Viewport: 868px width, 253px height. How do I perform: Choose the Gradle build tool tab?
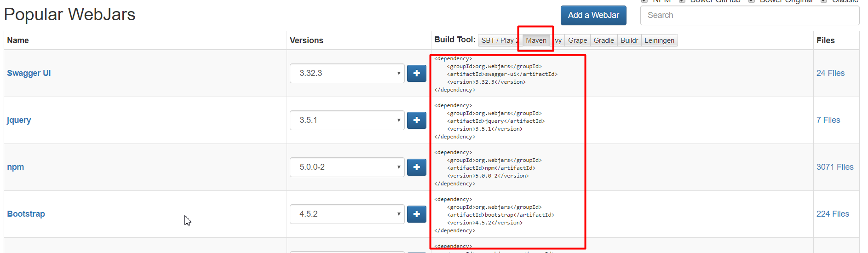click(604, 40)
